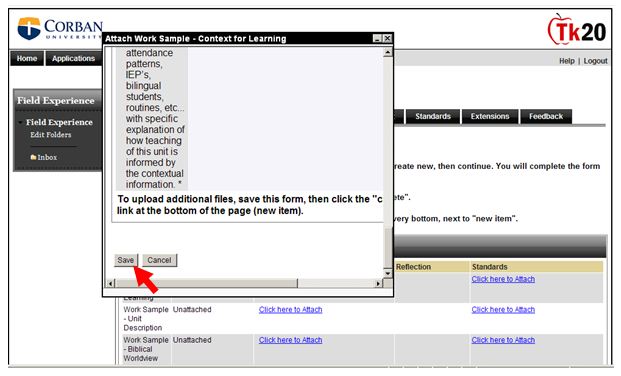Image resolution: width=621 pixels, height=376 pixels.
Task: Click the Work Sample - Unit Description cell
Action: click(x=145, y=319)
